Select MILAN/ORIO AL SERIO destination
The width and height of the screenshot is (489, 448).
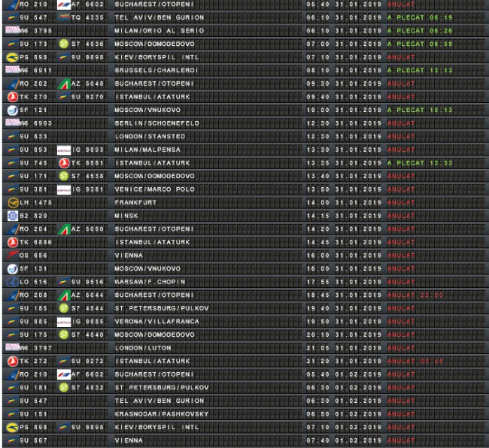point(159,31)
